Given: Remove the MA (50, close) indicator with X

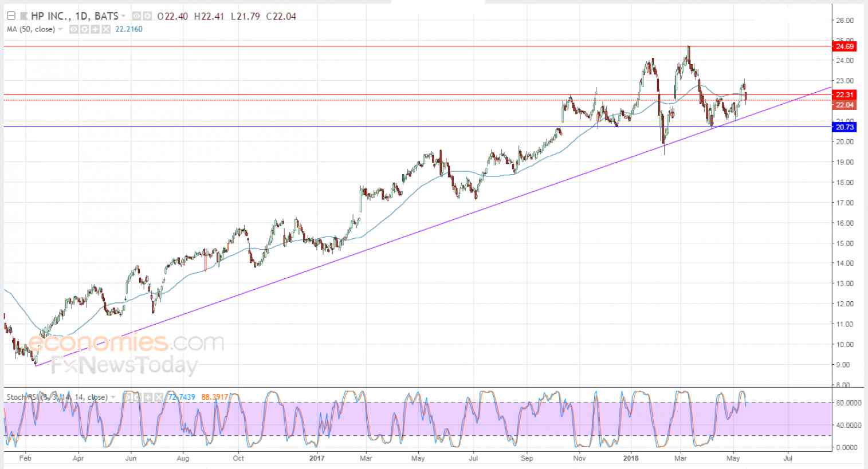Looking at the screenshot, I should (105, 29).
